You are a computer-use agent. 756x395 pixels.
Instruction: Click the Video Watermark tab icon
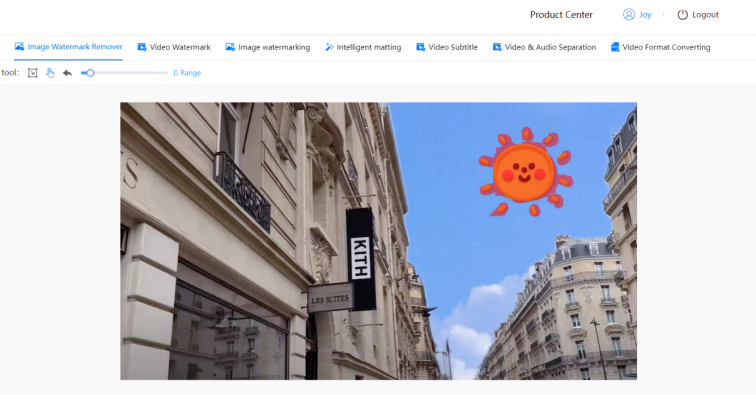[142, 47]
